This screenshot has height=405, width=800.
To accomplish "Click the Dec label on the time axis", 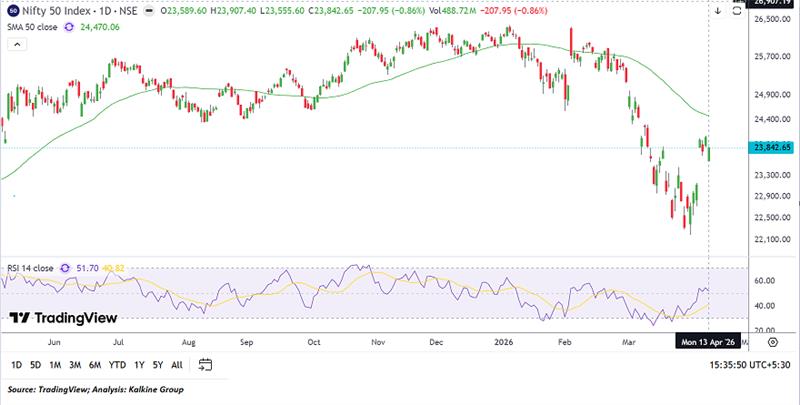I will coord(436,342).
